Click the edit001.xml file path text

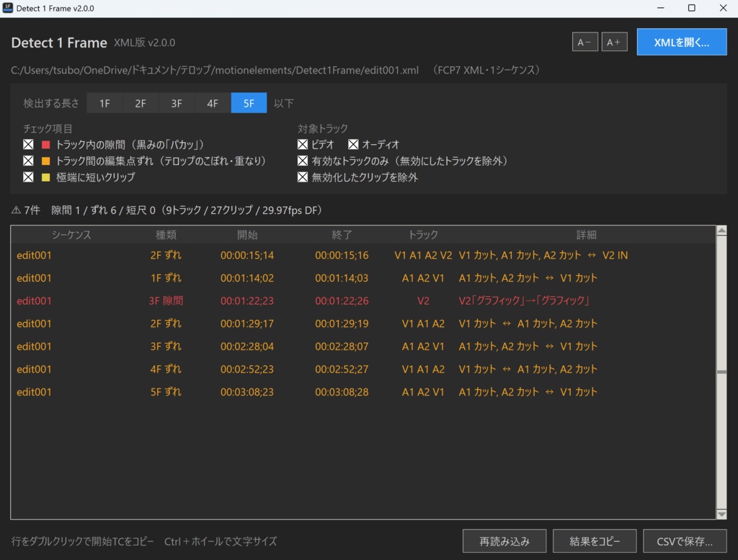pyautogui.click(x=215, y=70)
